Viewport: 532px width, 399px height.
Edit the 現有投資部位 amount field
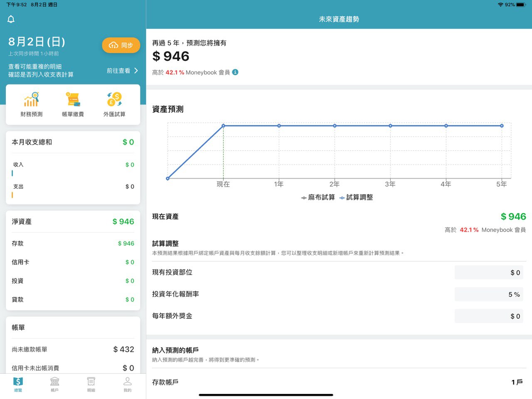489,273
